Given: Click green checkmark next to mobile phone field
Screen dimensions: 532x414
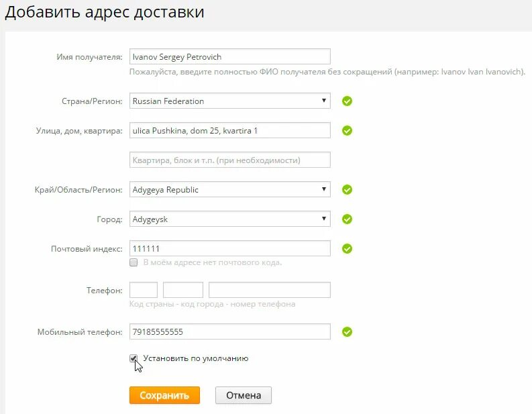Looking at the screenshot, I should 347,332.
